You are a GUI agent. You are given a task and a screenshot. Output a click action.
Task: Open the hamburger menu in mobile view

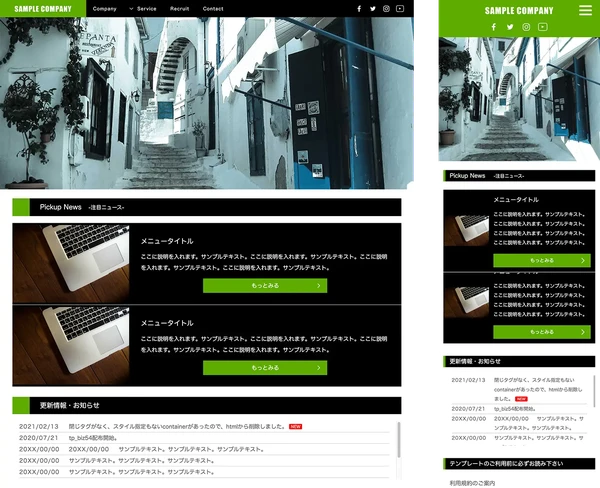585,10
